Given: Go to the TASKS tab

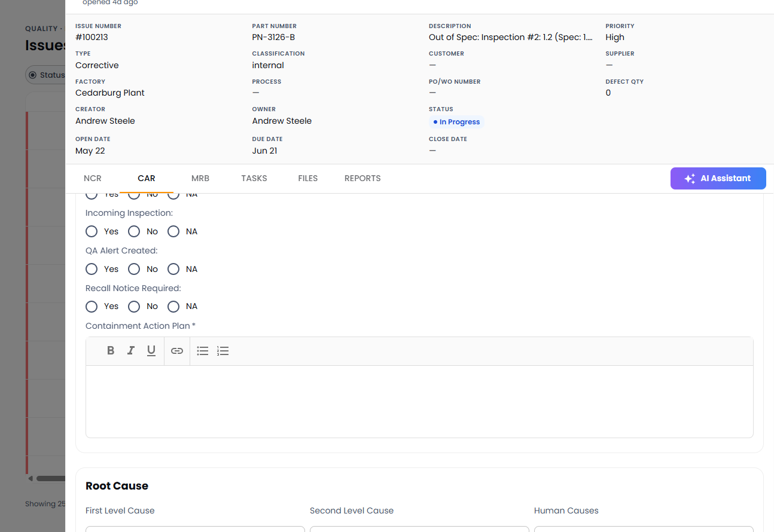Looking at the screenshot, I should [x=254, y=178].
